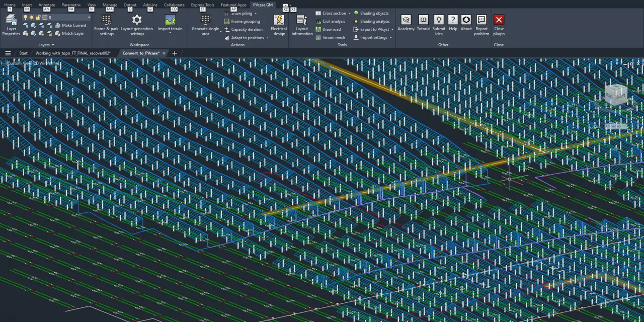This screenshot has width=644, height=322.
Task: Open the application hamburger menu
Action: click(8, 53)
